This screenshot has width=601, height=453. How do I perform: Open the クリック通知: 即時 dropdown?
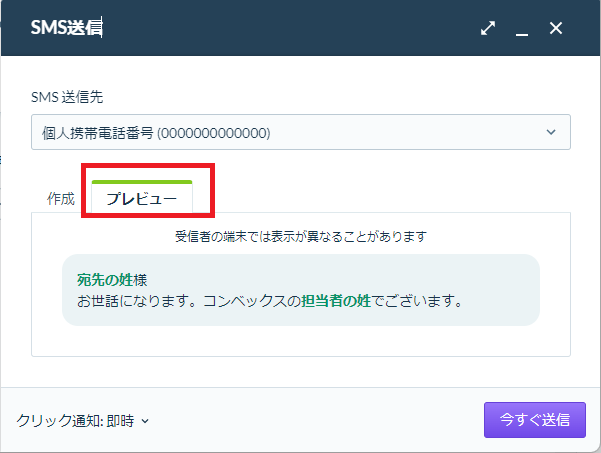point(82,420)
